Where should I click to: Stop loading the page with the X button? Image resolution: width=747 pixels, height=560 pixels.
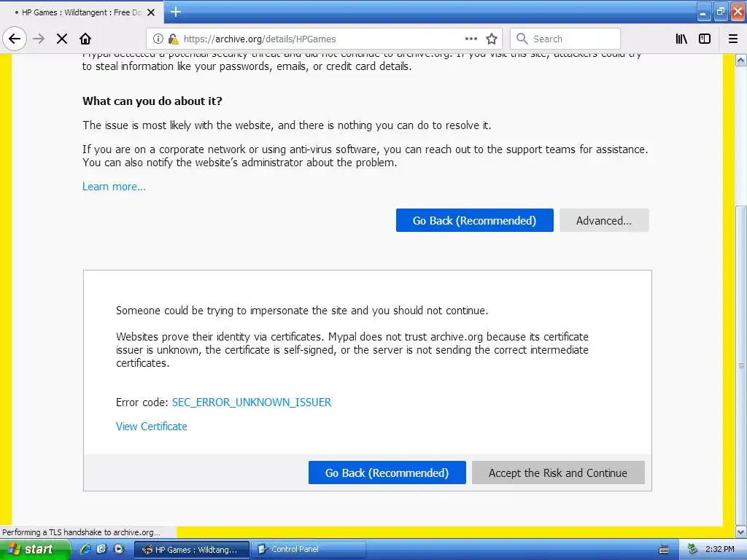[x=62, y=39]
